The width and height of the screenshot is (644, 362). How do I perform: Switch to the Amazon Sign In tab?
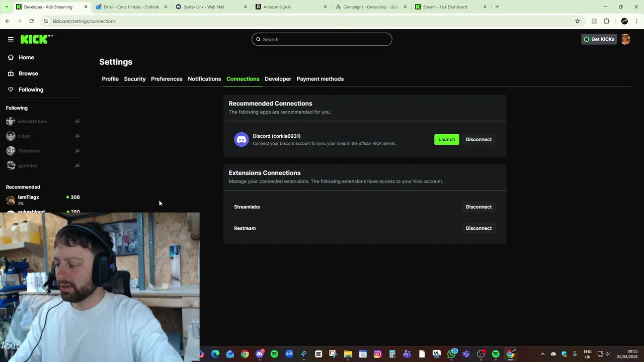290,7
